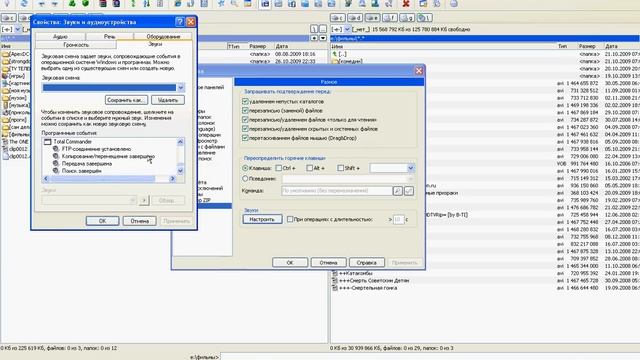The height and width of the screenshot is (360, 640).
Task: Open left panel directory history arrow
Action: [x=322, y=38]
